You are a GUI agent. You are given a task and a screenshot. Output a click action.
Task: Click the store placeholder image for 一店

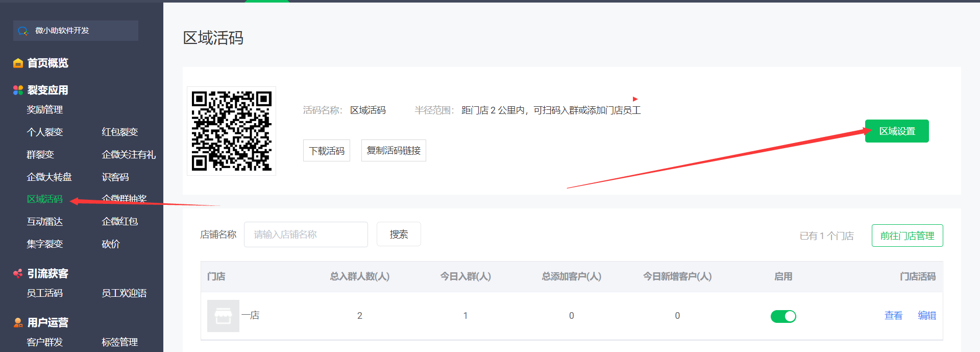coord(223,316)
